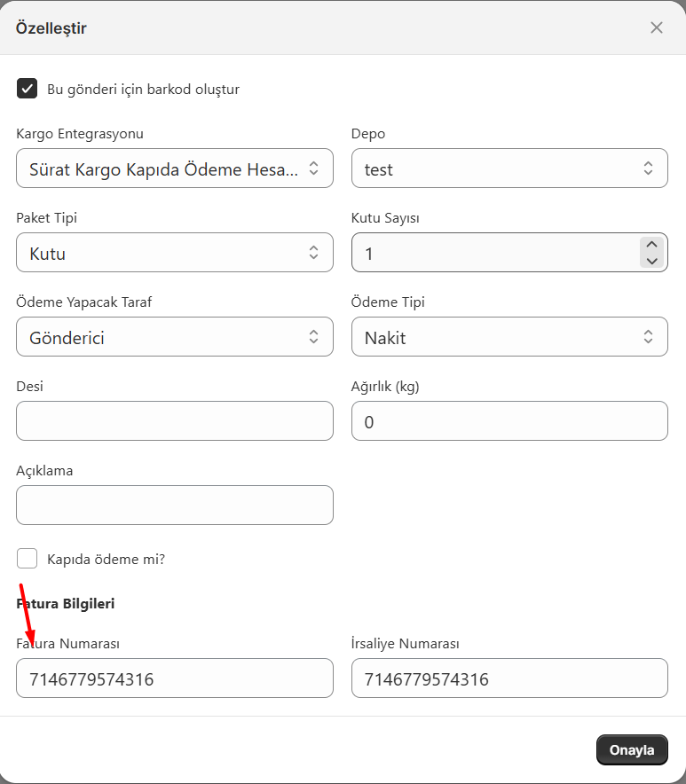Click the Özelleştir dialog title

(x=51, y=27)
